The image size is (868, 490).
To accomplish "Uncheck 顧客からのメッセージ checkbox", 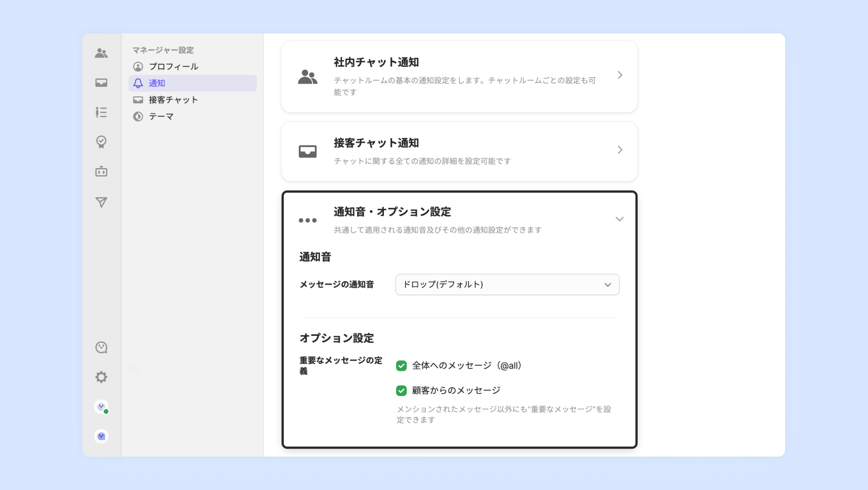I will point(401,391).
